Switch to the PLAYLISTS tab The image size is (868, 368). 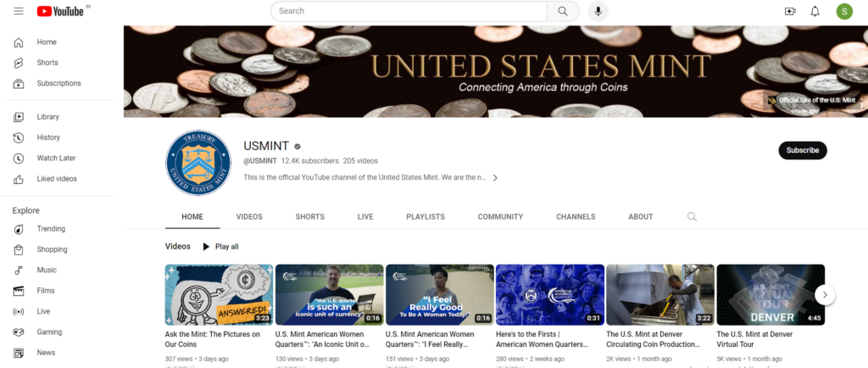pyautogui.click(x=426, y=217)
